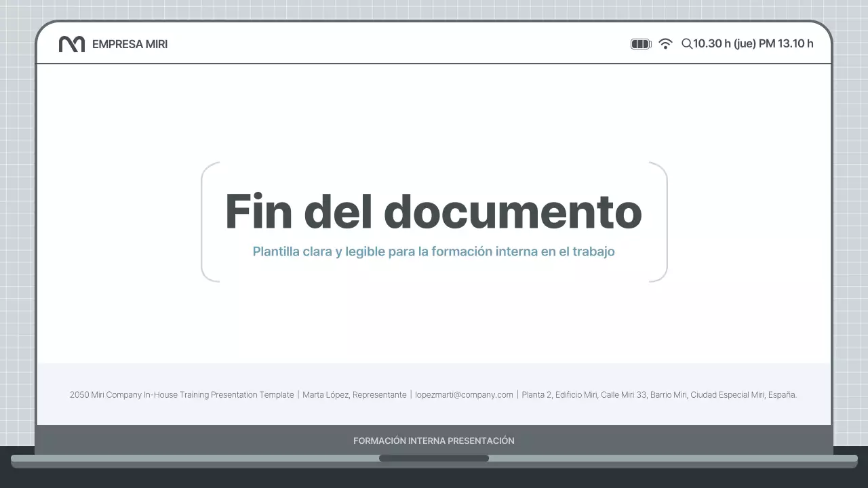
Task: Toggle battery saver via the battery icon
Action: (x=640, y=43)
